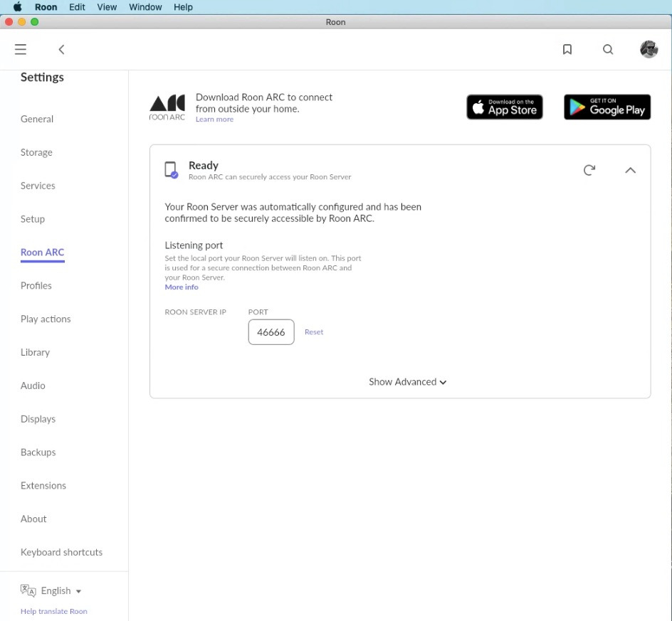The image size is (672, 621).
Task: Go back with the left arrow
Action: [62, 49]
